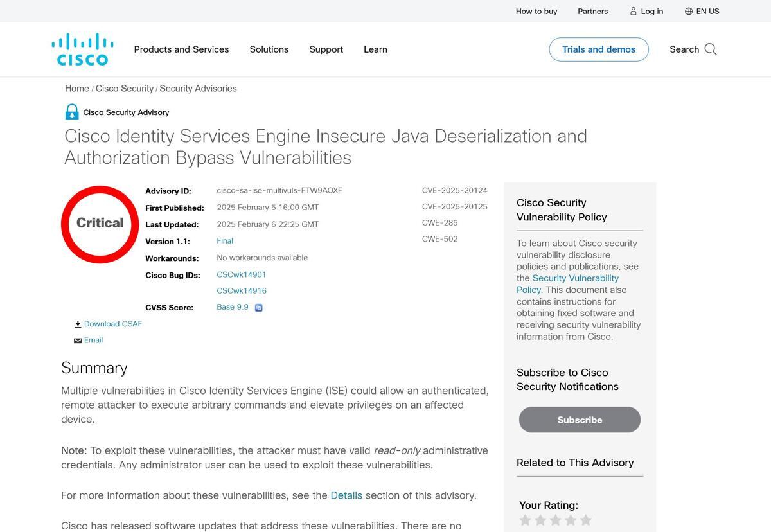Viewport: 771px width, 532px height.
Task: Click advisory ID cisco-sa-ise-multivuls-FTW9AOXF
Action: tap(279, 191)
